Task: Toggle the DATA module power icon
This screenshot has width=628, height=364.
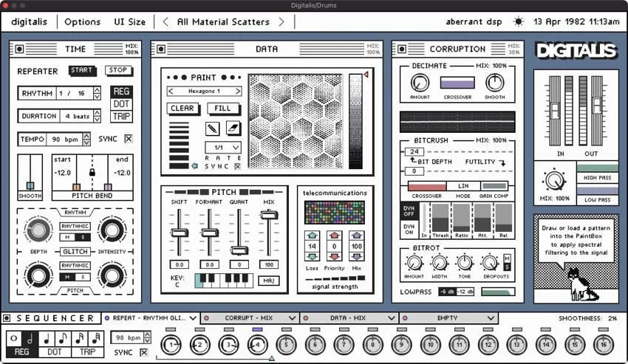Action: [x=161, y=49]
